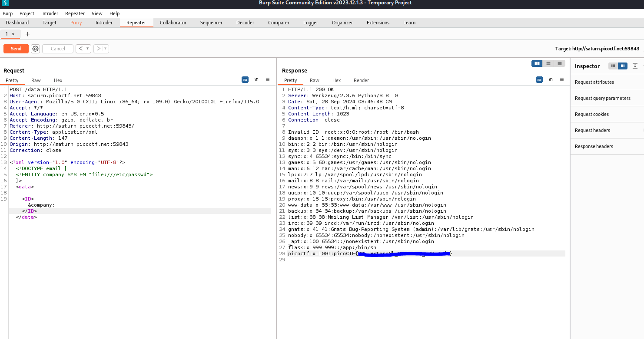Add a new Repeater tab with plus
The height and width of the screenshot is (339, 644).
click(x=28, y=34)
